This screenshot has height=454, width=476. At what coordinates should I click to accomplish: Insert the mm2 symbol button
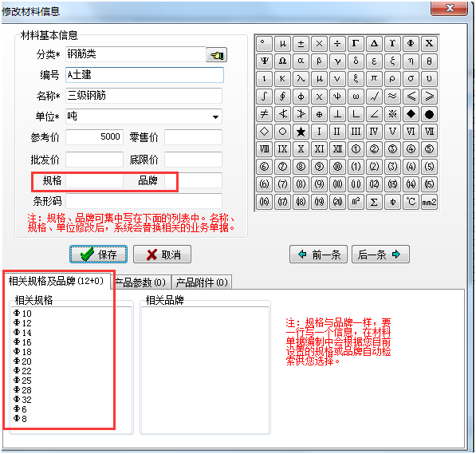[429, 202]
